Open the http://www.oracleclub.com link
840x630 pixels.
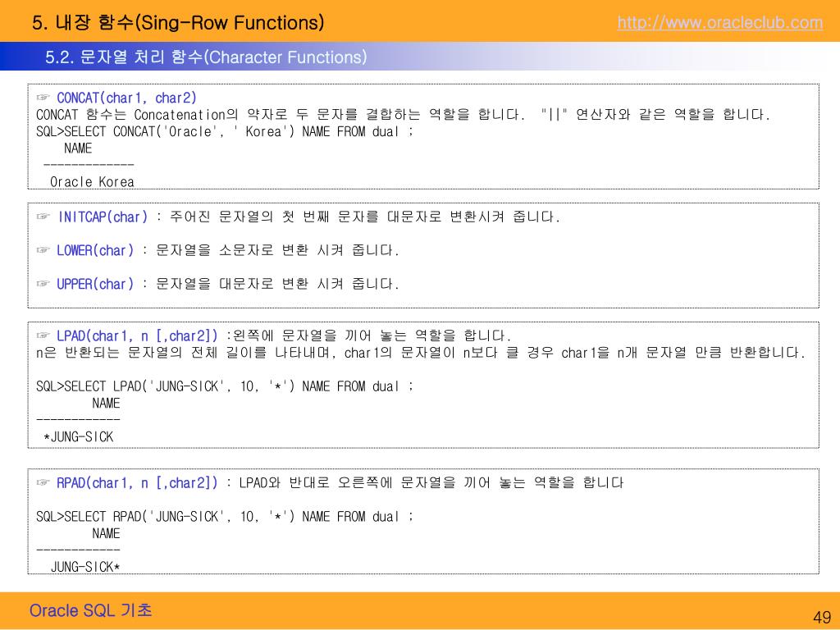(x=720, y=22)
